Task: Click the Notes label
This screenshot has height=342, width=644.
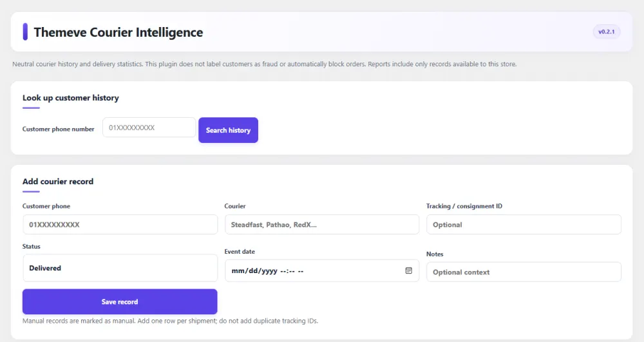Action: pyautogui.click(x=435, y=254)
